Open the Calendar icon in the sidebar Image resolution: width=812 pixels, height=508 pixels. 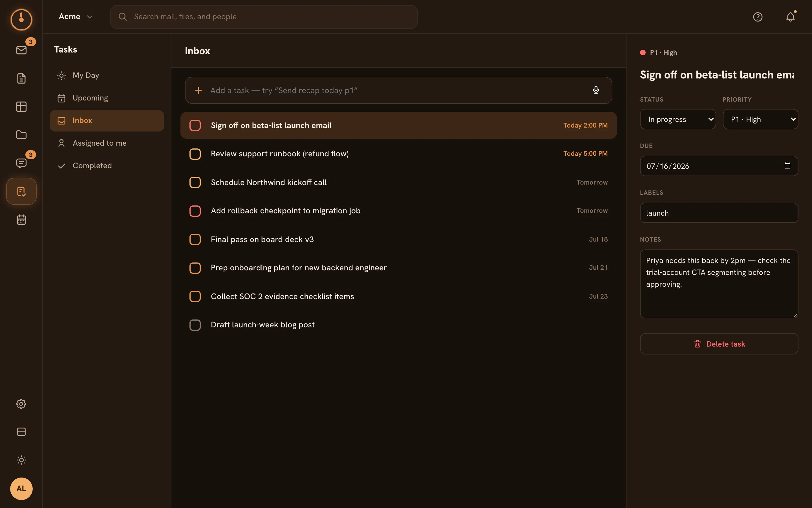(x=21, y=219)
